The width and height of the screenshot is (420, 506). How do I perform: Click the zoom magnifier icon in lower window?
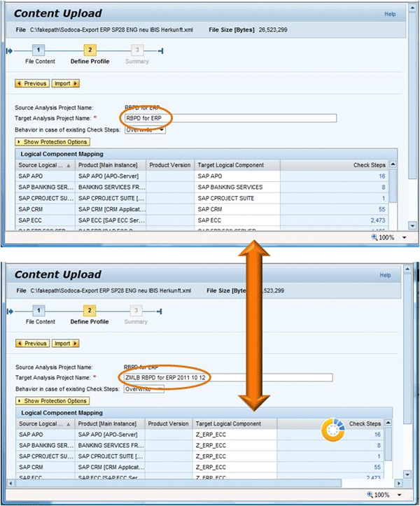click(x=370, y=495)
